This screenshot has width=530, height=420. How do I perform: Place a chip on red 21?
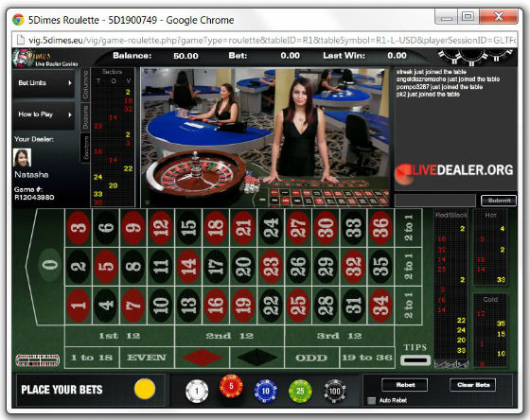[243, 228]
